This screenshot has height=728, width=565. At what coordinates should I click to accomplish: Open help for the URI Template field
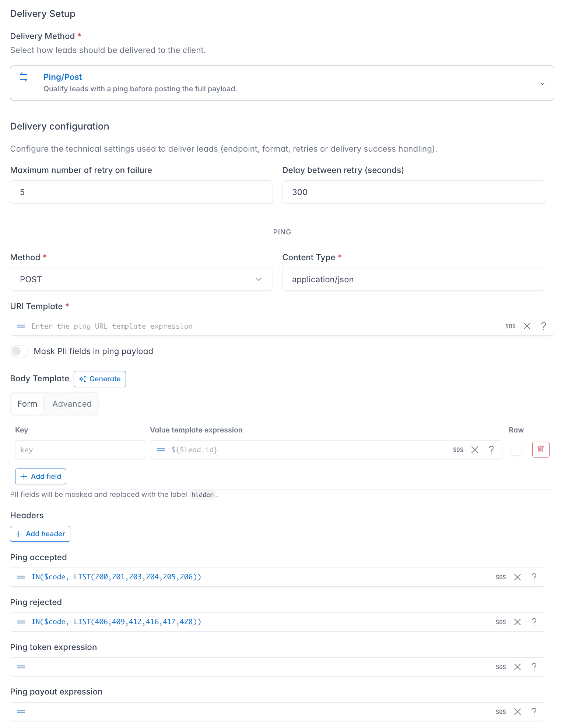point(543,326)
